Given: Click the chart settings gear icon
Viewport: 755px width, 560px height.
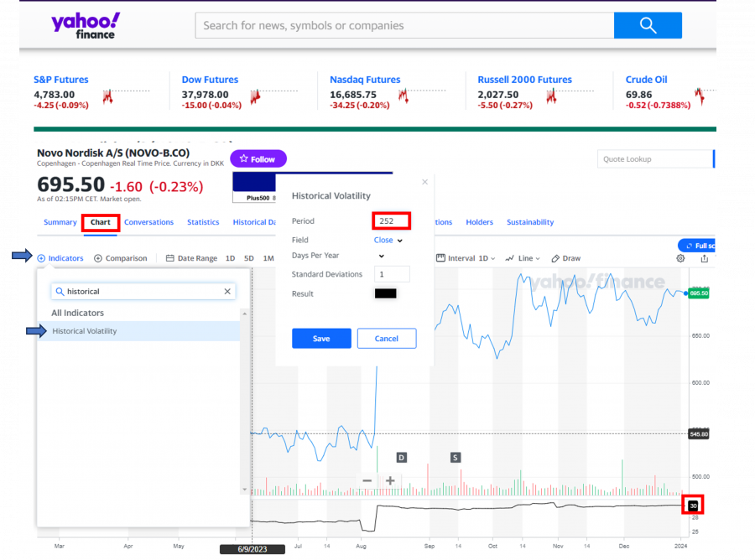Looking at the screenshot, I should pos(680,258).
